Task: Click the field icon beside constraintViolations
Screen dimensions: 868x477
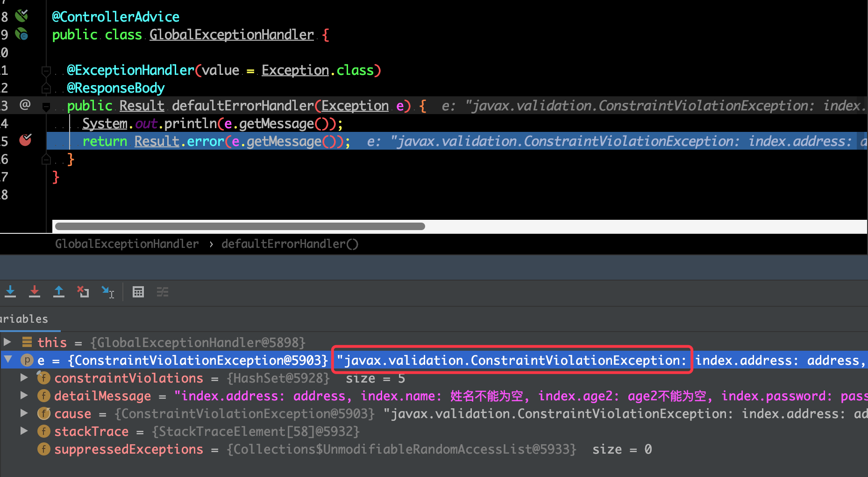Action: click(x=43, y=378)
